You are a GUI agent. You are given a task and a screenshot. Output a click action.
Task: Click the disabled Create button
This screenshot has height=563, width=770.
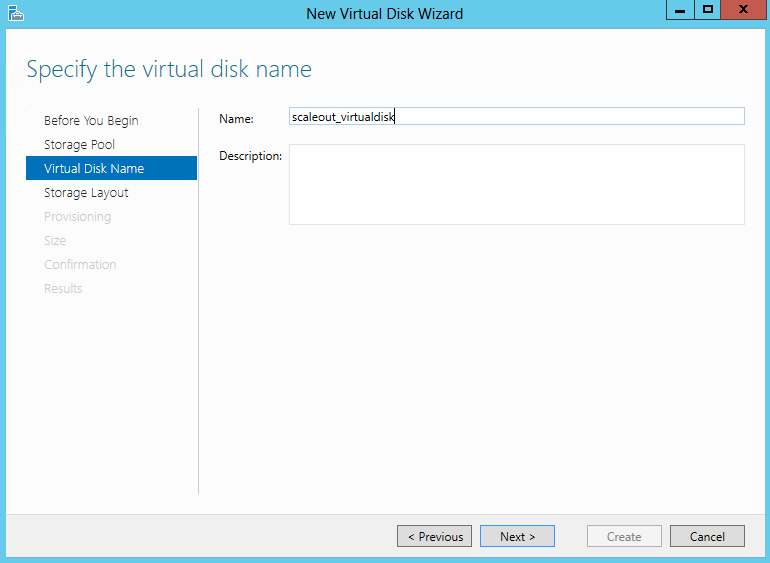pyautogui.click(x=624, y=536)
